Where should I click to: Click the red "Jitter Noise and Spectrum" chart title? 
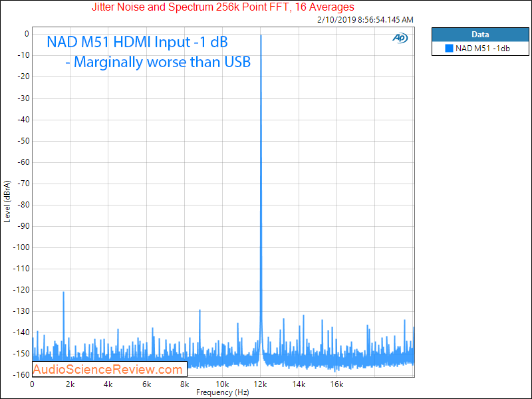(x=223, y=7)
